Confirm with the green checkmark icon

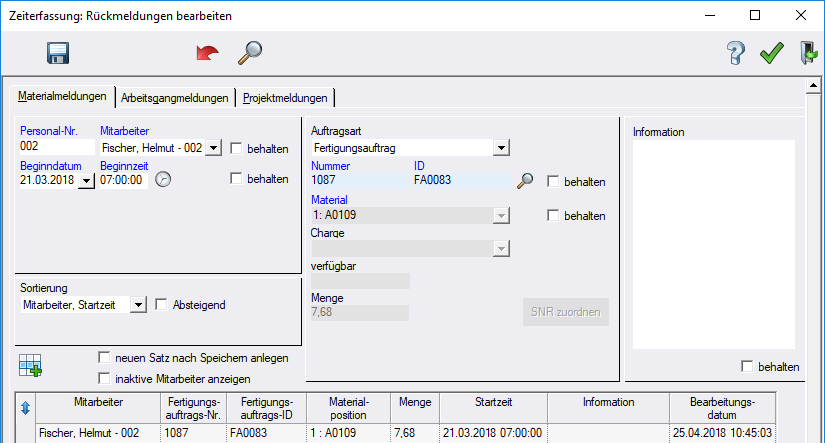[x=771, y=54]
